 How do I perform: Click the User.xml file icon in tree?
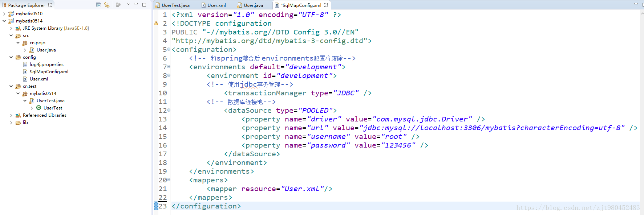pos(25,79)
